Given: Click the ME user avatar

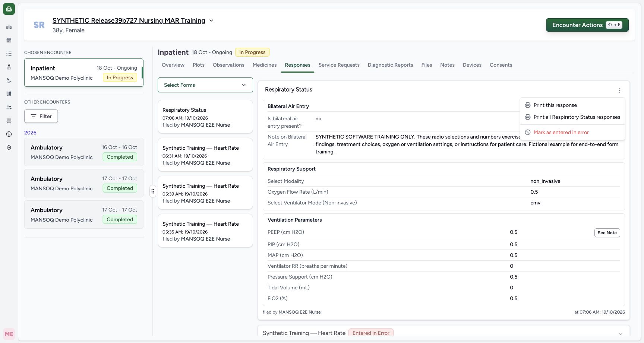Looking at the screenshot, I should (9, 334).
